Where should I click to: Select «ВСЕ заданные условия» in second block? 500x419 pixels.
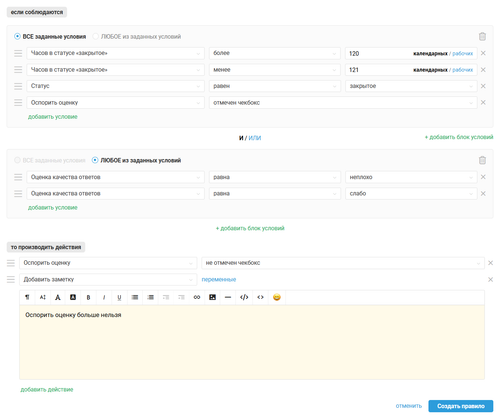click(x=50, y=160)
